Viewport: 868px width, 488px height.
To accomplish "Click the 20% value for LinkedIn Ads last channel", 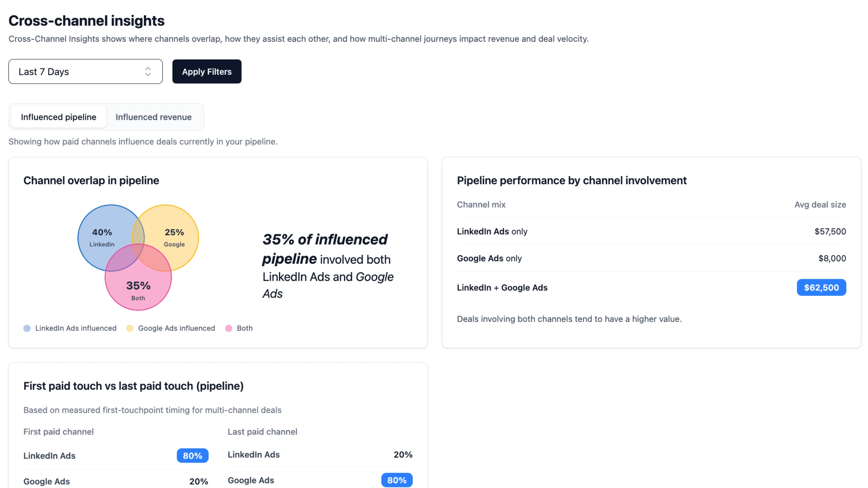I will (x=403, y=454).
